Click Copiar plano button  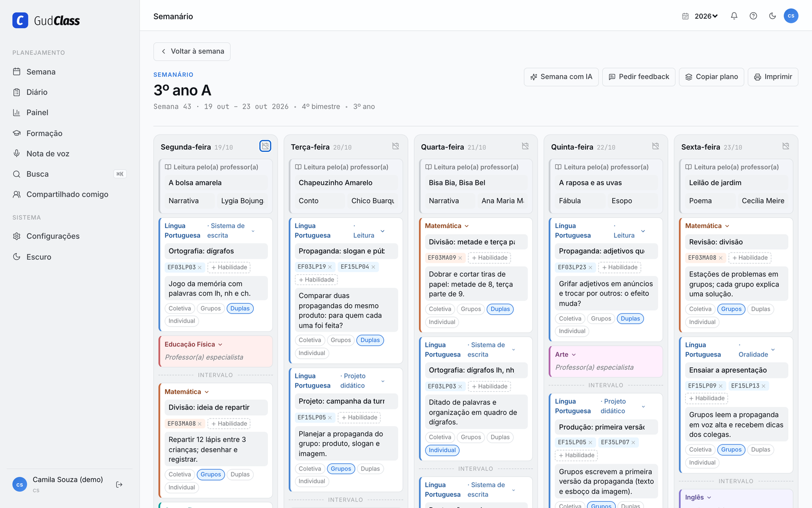712,77
